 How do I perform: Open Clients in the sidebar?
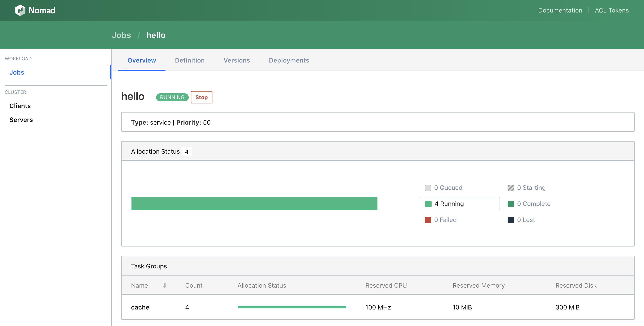[20, 106]
